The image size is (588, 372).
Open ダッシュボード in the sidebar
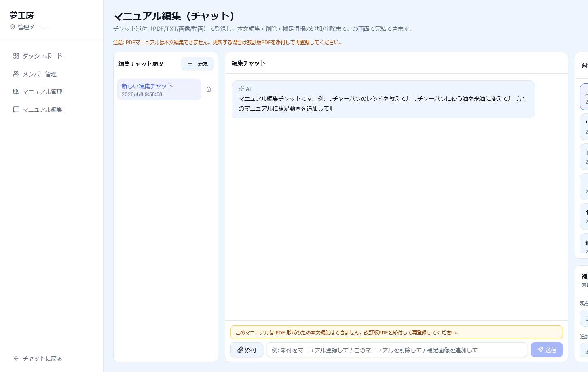pos(51,56)
